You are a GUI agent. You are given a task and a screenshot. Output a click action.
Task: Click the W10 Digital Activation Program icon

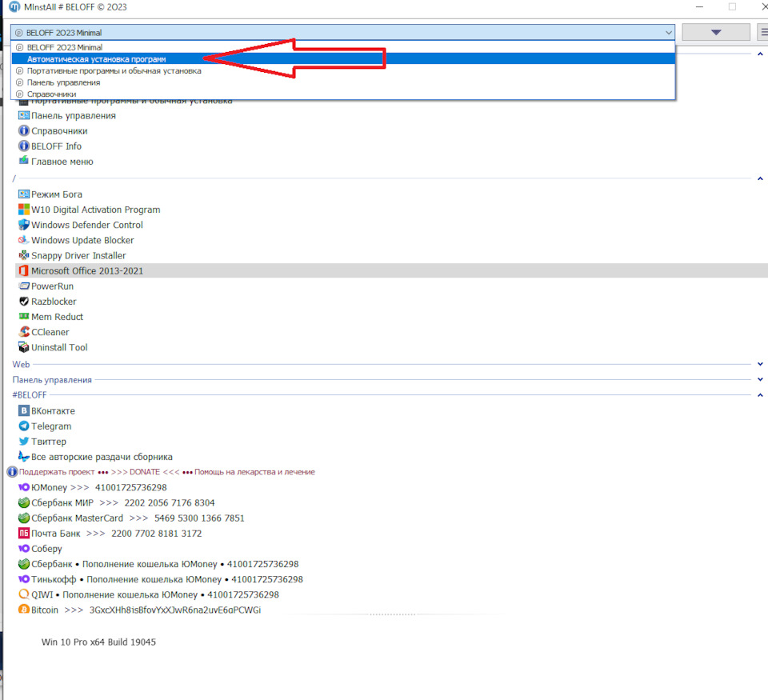click(23, 210)
